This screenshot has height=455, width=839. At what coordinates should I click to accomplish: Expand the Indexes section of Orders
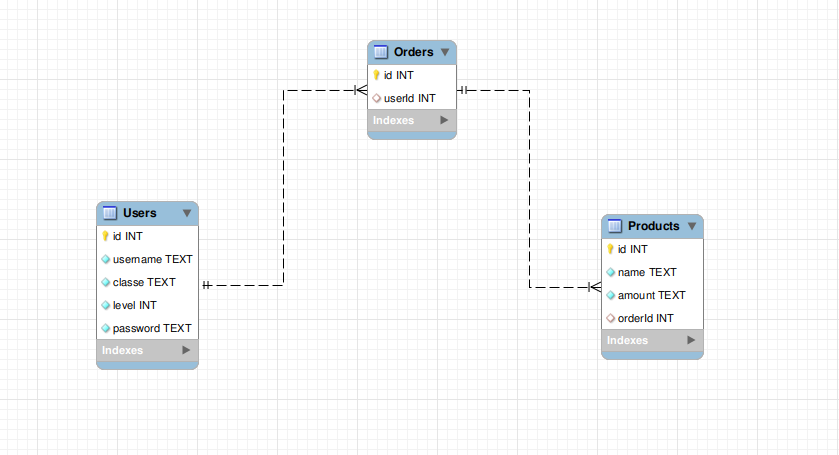444,120
